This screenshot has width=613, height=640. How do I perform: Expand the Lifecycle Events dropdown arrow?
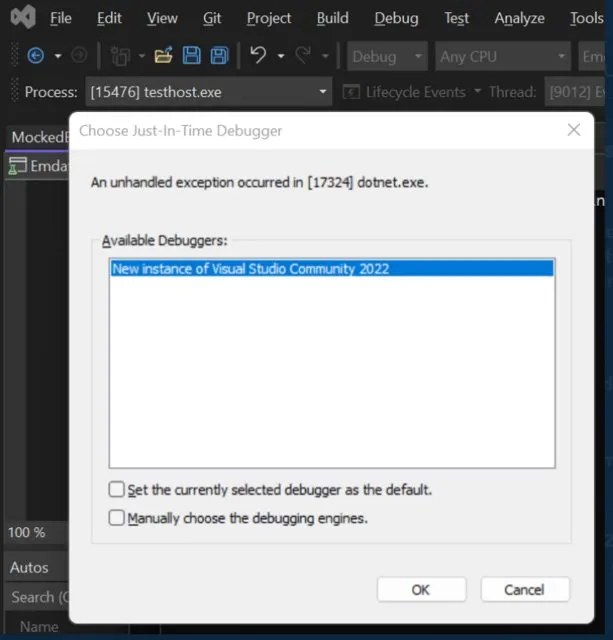[477, 91]
